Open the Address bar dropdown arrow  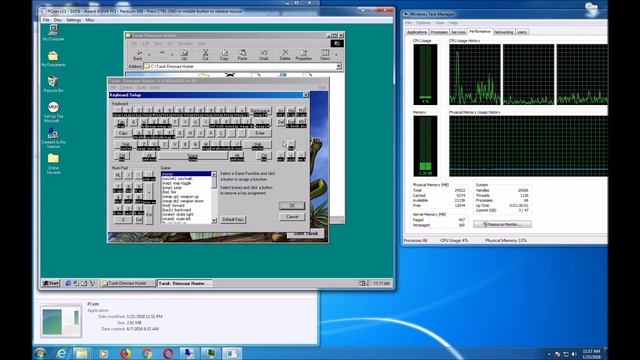tap(338, 66)
